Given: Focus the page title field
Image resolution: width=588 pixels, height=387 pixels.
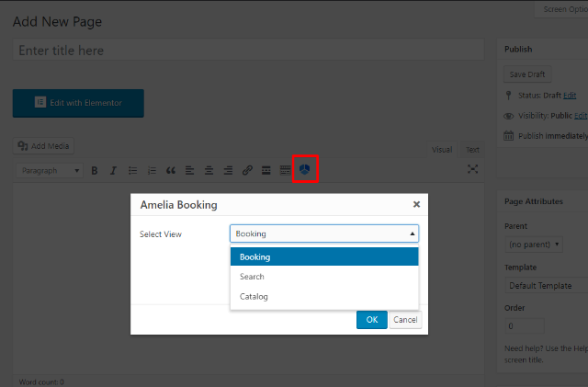Looking at the screenshot, I should coord(249,51).
